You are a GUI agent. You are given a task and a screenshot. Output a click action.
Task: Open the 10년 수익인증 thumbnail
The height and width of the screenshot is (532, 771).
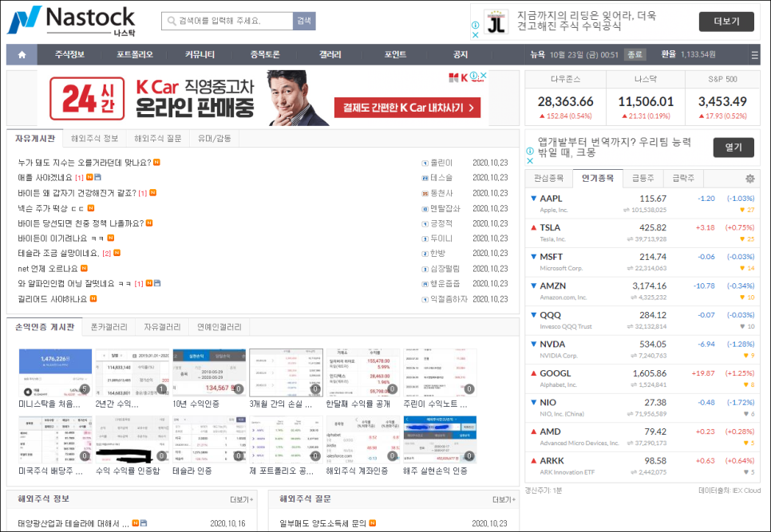pos(209,372)
